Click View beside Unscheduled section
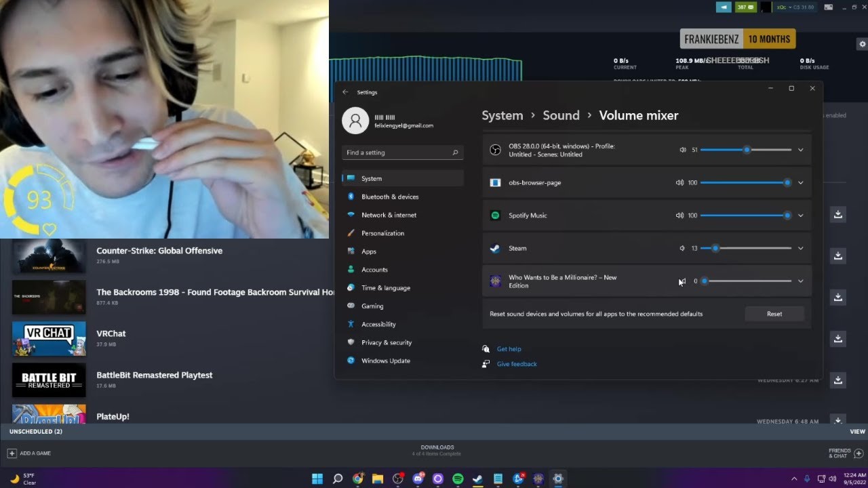868x488 pixels. tap(857, 431)
